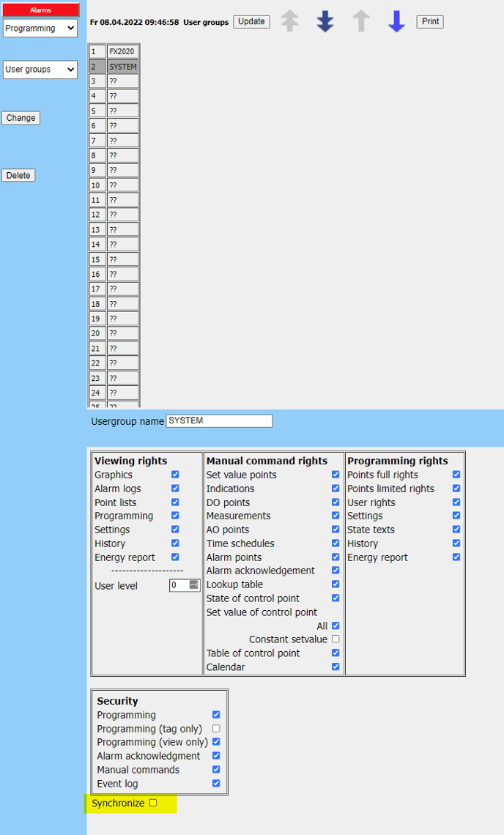Viewport: 504px width, 835px height.
Task: Toggle the AO points checkbox
Action: tap(336, 529)
